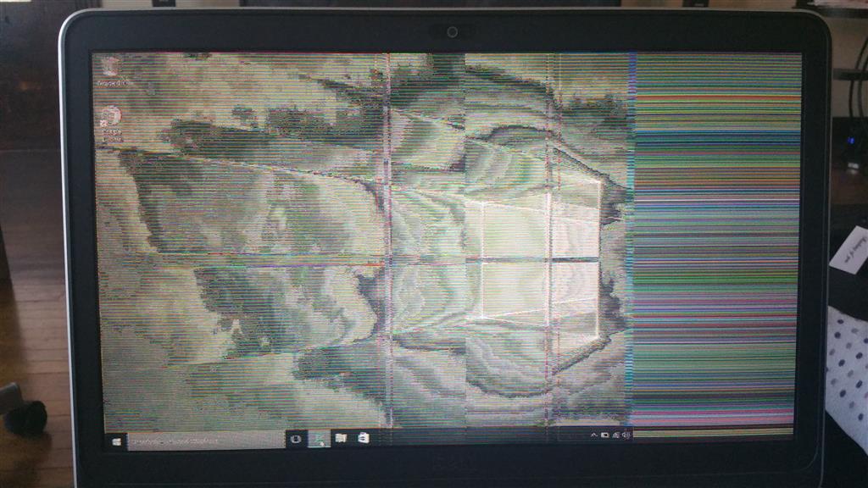Click the volume speaker tray icon

[626, 435]
